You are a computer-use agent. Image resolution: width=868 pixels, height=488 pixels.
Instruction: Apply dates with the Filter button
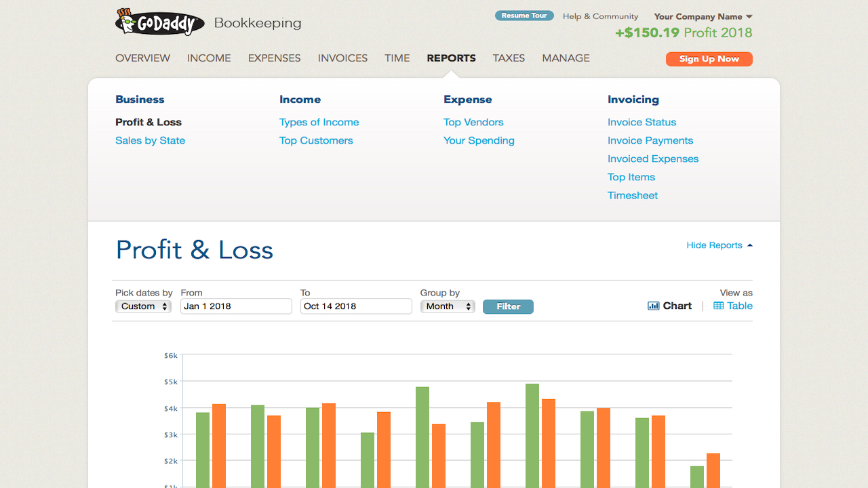pyautogui.click(x=508, y=306)
